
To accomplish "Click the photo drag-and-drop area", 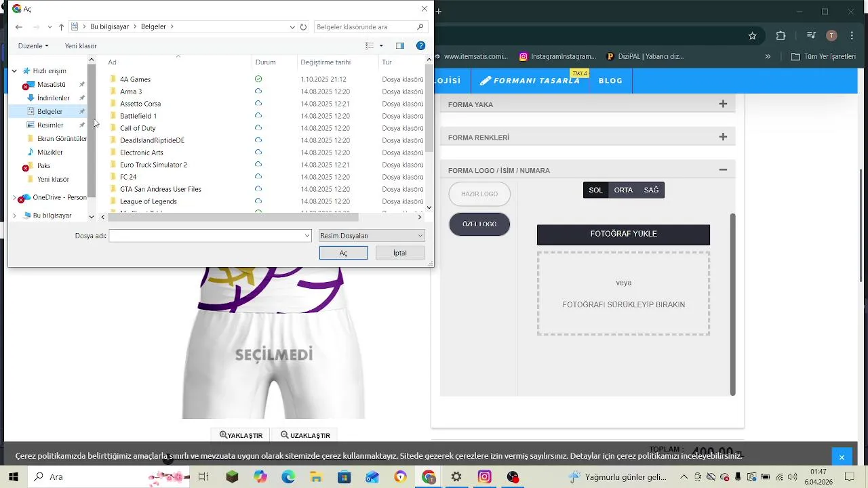I will (623, 293).
